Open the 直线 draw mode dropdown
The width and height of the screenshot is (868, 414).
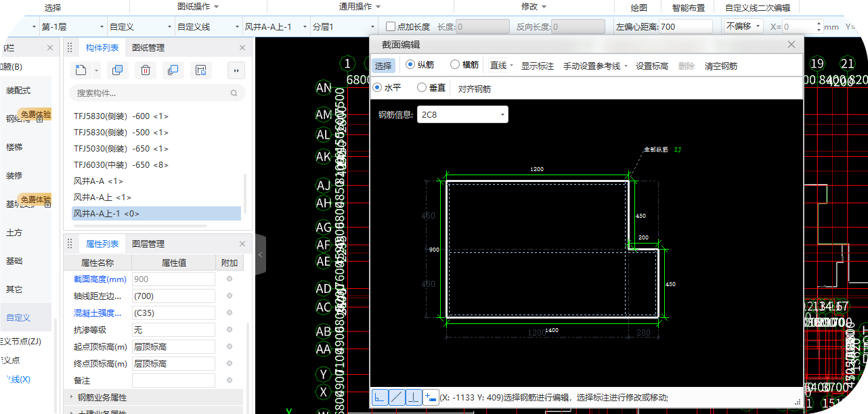tap(501, 66)
